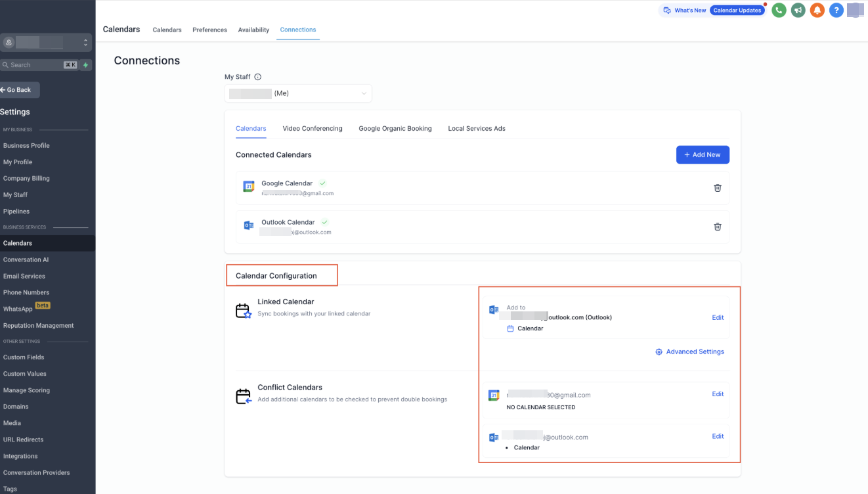Click the Advanced Settings gear icon
868x494 pixels.
click(659, 352)
